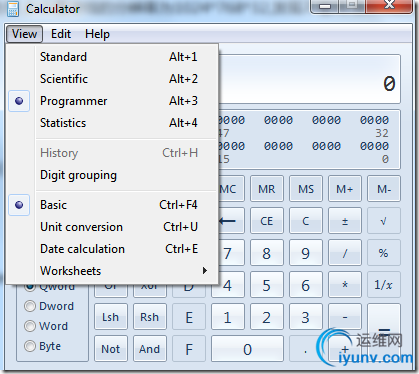Viewport: 419px width, 374px height.
Task: Click the number 6 key
Action: click(x=306, y=285)
